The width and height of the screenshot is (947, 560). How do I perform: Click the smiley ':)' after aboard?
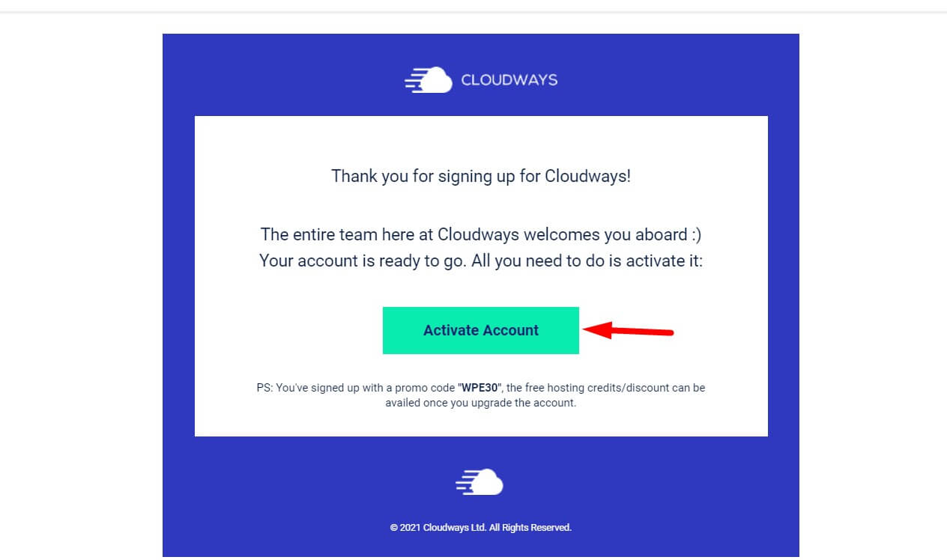(696, 234)
